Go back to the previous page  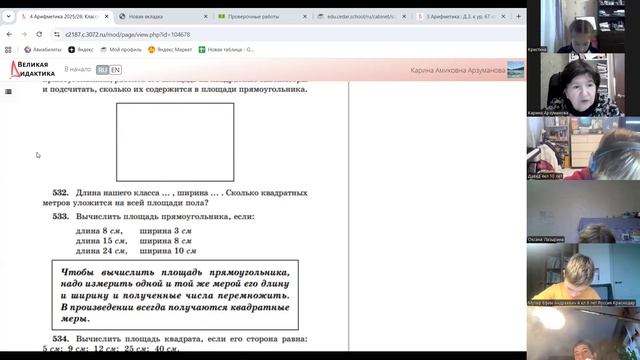[9, 34]
